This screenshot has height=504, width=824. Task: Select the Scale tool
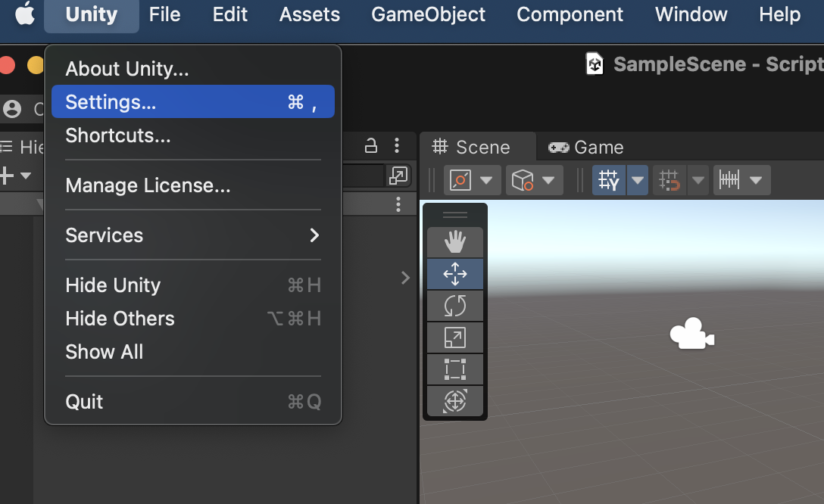pos(455,338)
